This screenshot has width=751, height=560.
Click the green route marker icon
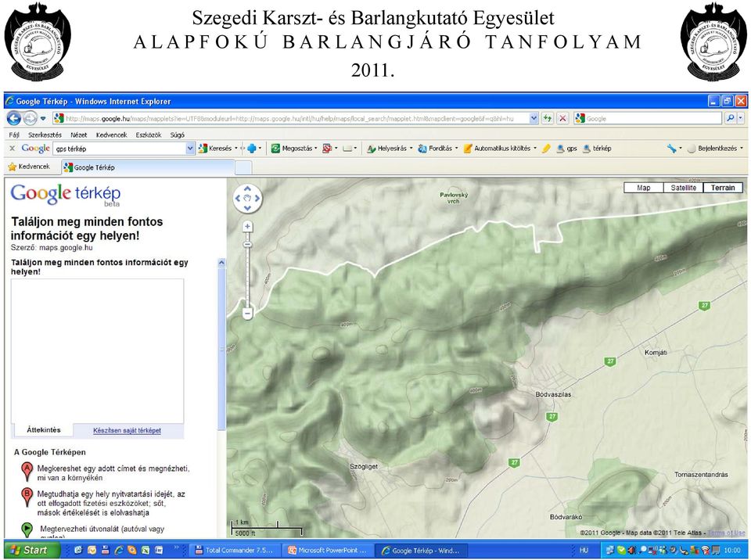(27, 529)
